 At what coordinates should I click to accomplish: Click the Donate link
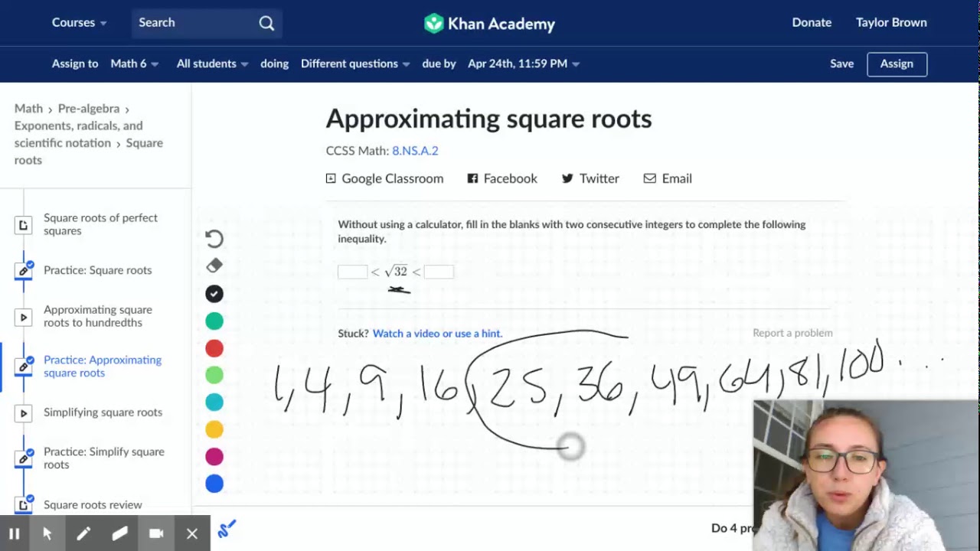812,23
